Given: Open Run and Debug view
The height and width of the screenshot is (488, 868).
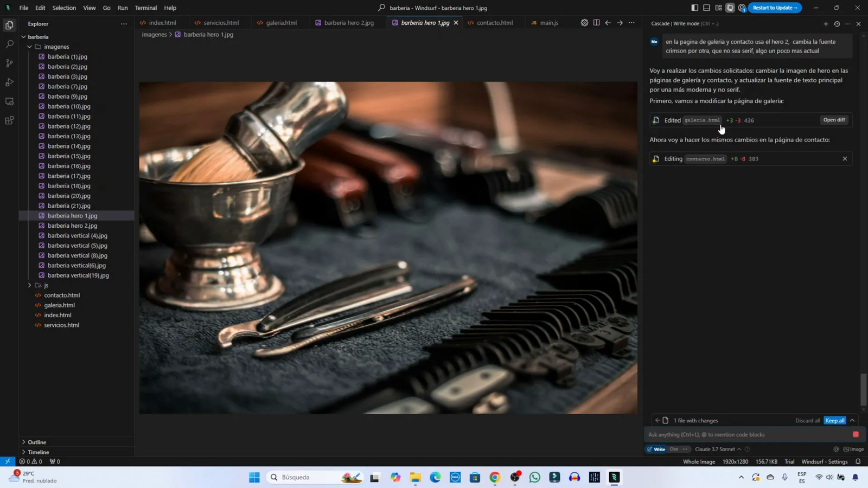Looking at the screenshot, I should click(9, 82).
